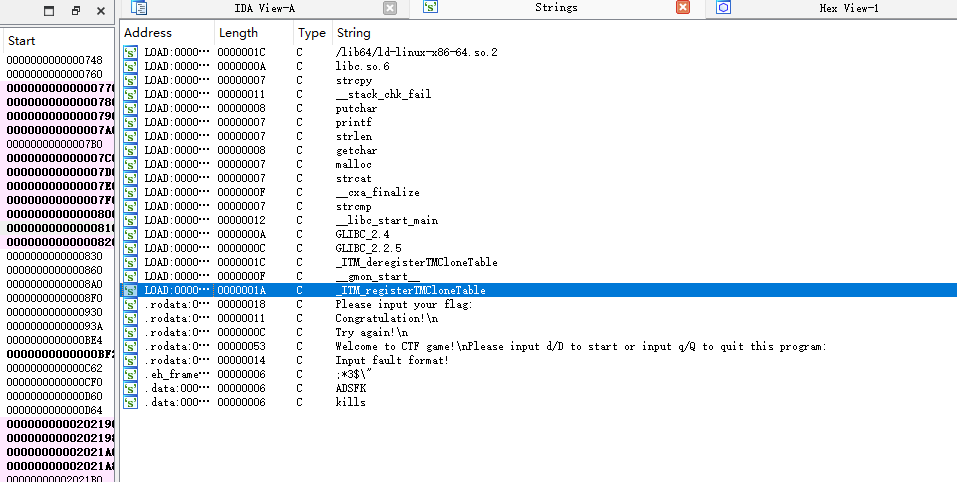The height and width of the screenshot is (482, 957).
Task: Close the IDA View-A tab
Action: (x=389, y=8)
